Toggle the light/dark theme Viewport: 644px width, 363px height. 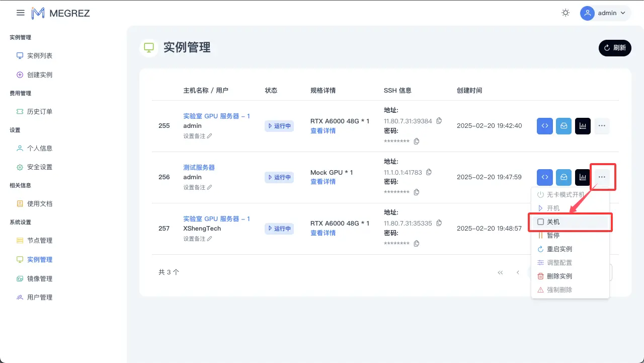click(565, 13)
